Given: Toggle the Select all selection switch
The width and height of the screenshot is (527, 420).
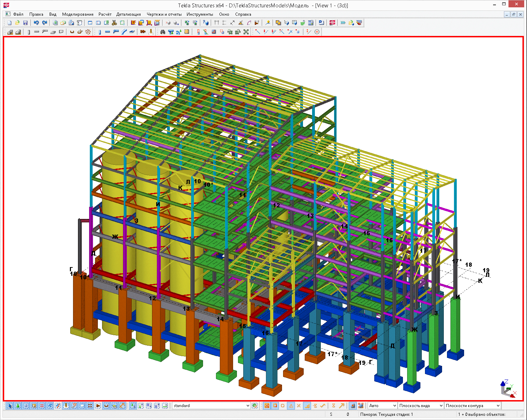Looking at the screenshot, I should (x=10, y=406).
